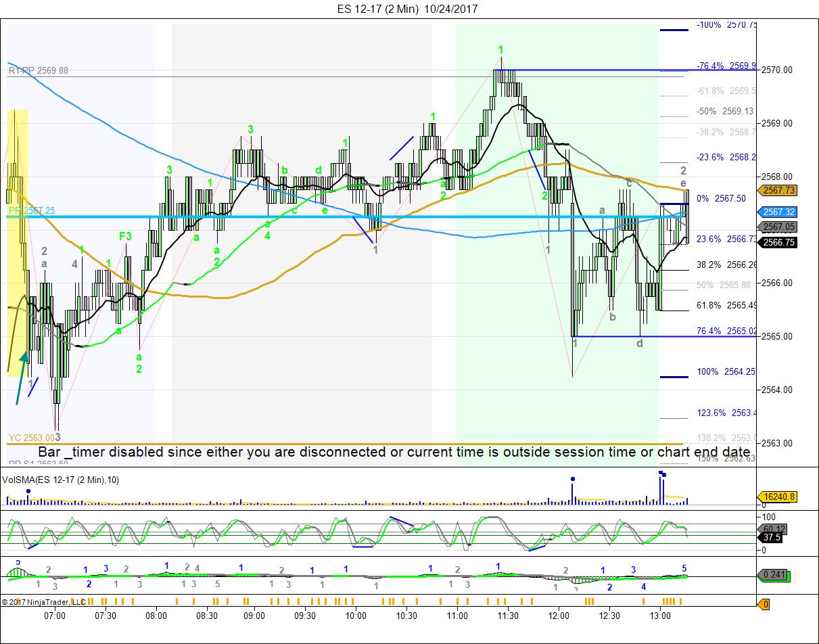Select the 138.2% Fibonacci retracement label
The image size is (819, 644).
coord(726,438)
